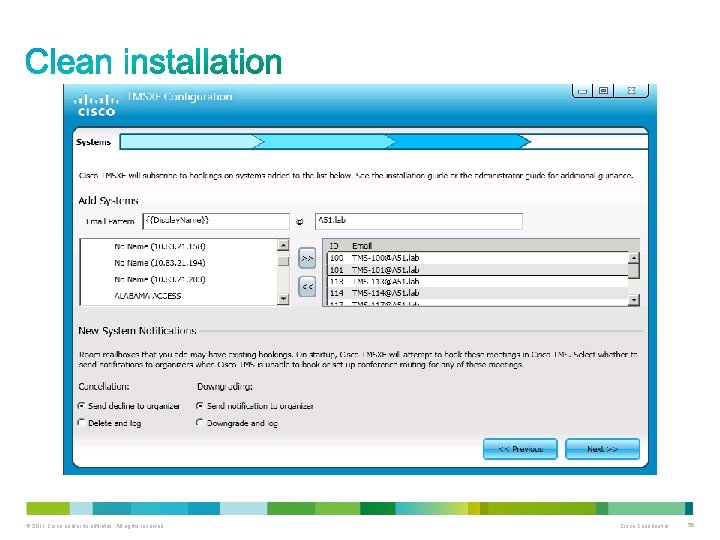Select Send decline to organizer radio
720x540 pixels.
[81, 405]
